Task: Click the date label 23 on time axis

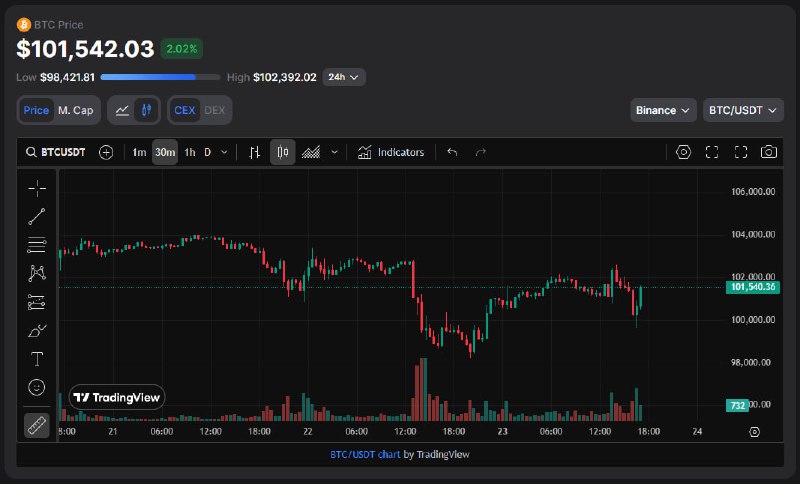Action: tap(503, 431)
